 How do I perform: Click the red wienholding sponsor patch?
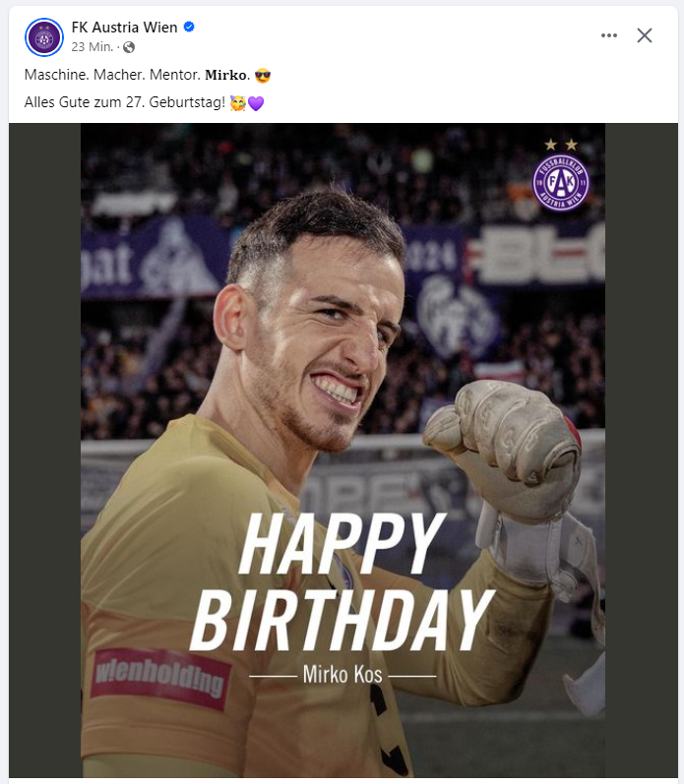point(160,679)
